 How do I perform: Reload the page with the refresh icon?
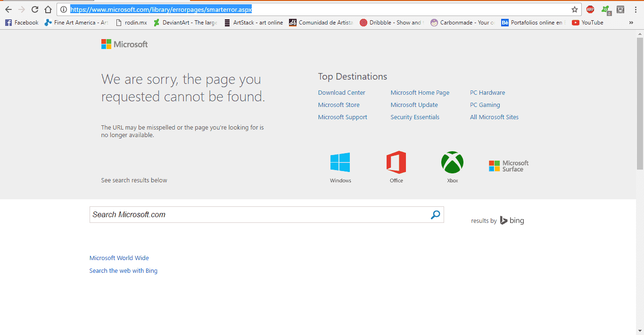[x=35, y=9]
